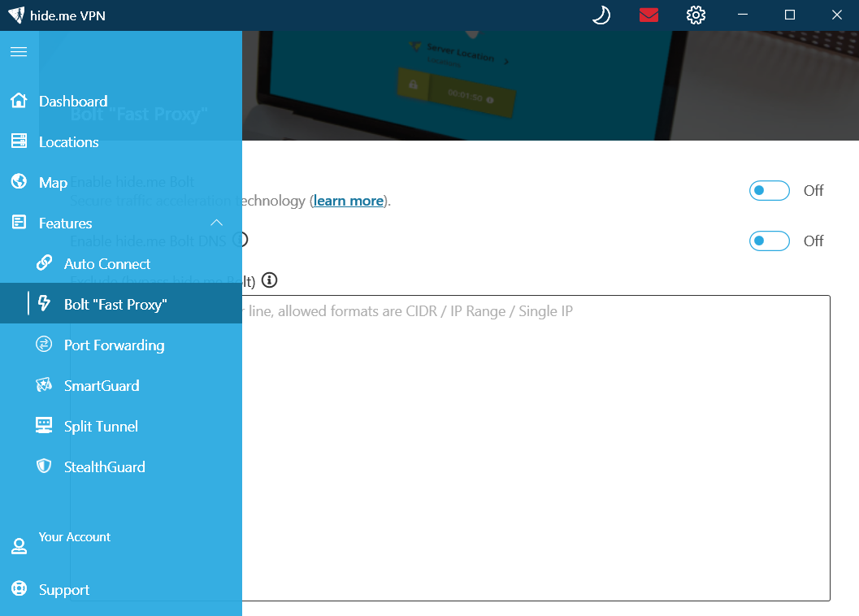
Task: Open Your Account page
Action: pyautogui.click(x=121, y=545)
